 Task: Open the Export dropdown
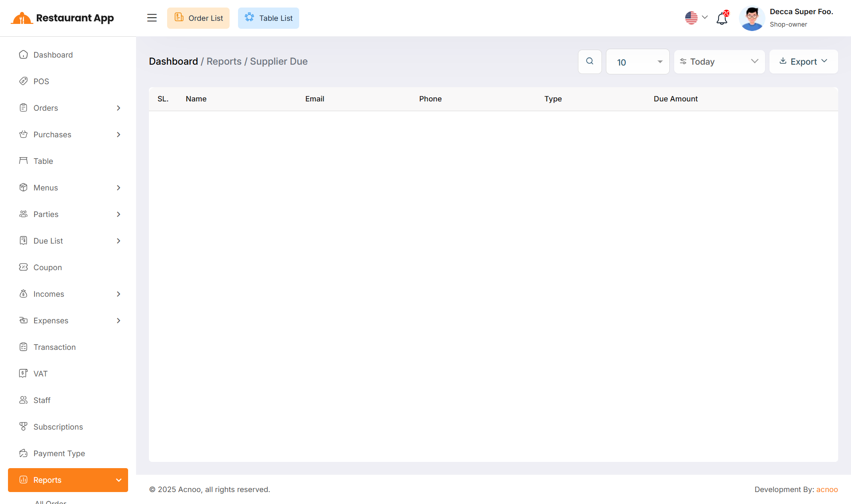(803, 62)
